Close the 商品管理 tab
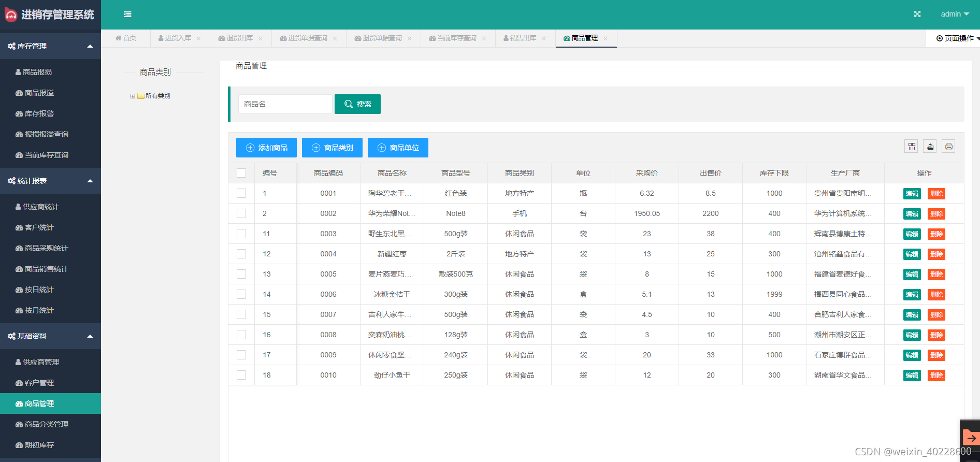Viewport: 980px width, 462px height. pos(605,38)
